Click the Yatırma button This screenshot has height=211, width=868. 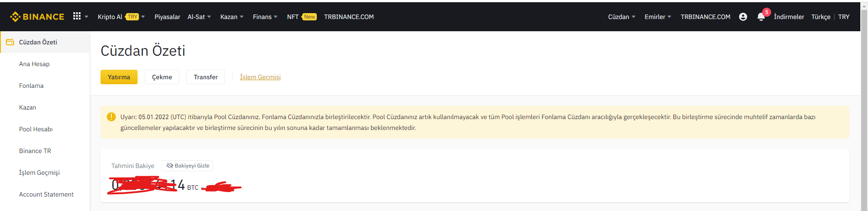(119, 77)
